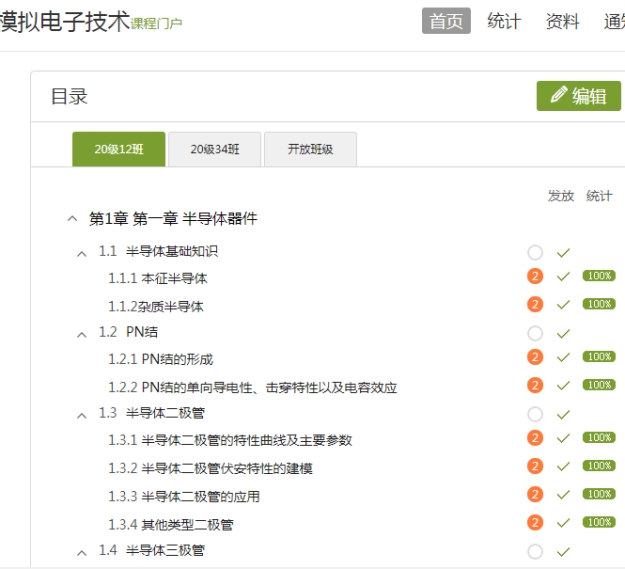Collapse the 1.2 PN结 section

coord(82,333)
